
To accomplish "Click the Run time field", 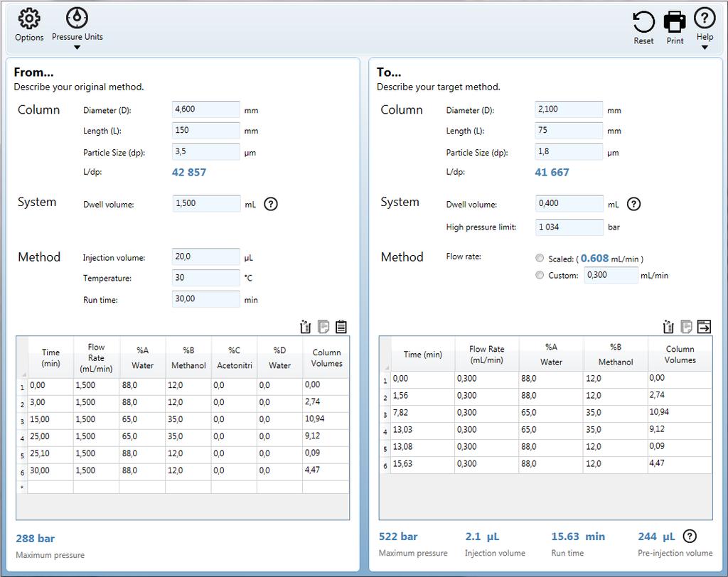I will (205, 299).
